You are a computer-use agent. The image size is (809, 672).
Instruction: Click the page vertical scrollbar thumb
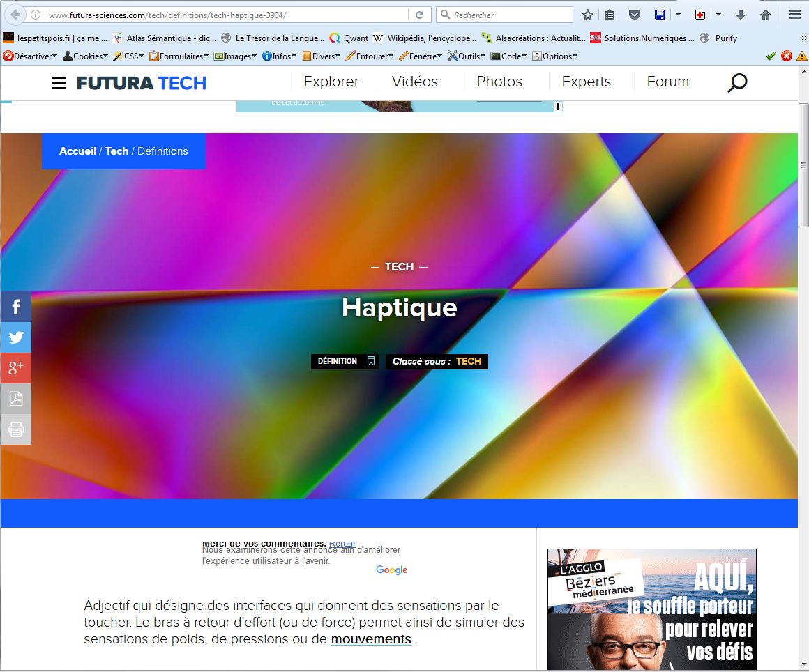[803, 165]
